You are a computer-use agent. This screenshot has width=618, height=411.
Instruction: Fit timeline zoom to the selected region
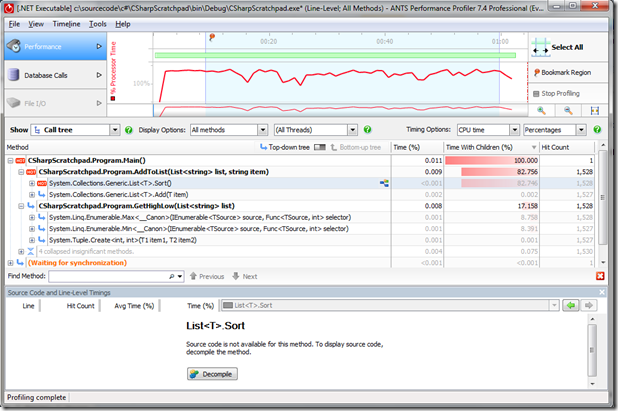(595, 111)
